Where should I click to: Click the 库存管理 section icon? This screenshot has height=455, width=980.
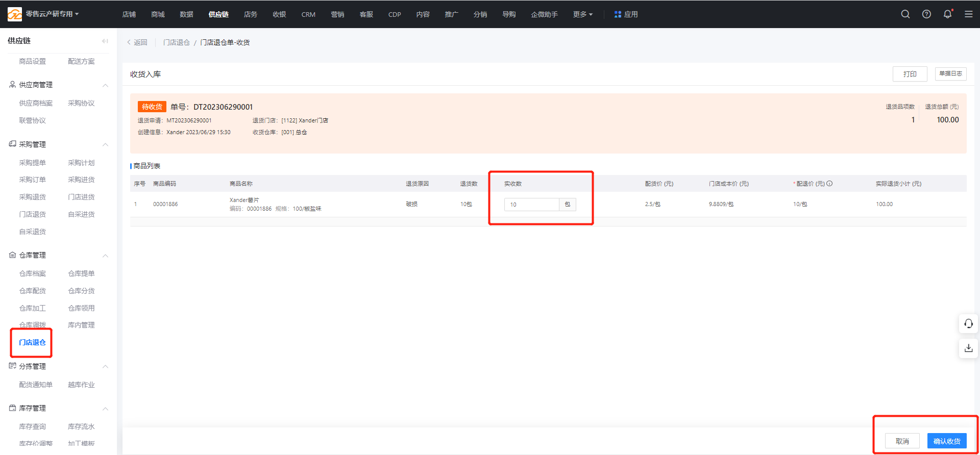[x=12, y=408]
